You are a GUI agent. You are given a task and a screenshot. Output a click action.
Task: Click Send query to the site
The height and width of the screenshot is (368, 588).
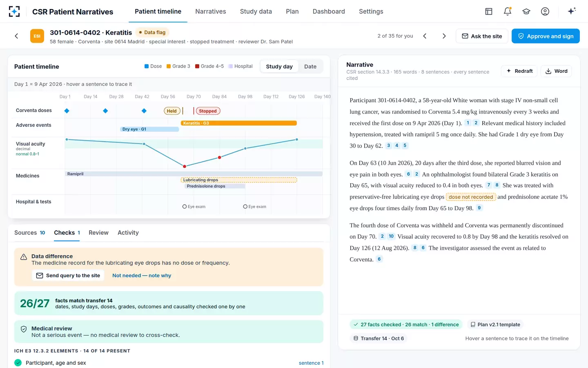click(68, 276)
